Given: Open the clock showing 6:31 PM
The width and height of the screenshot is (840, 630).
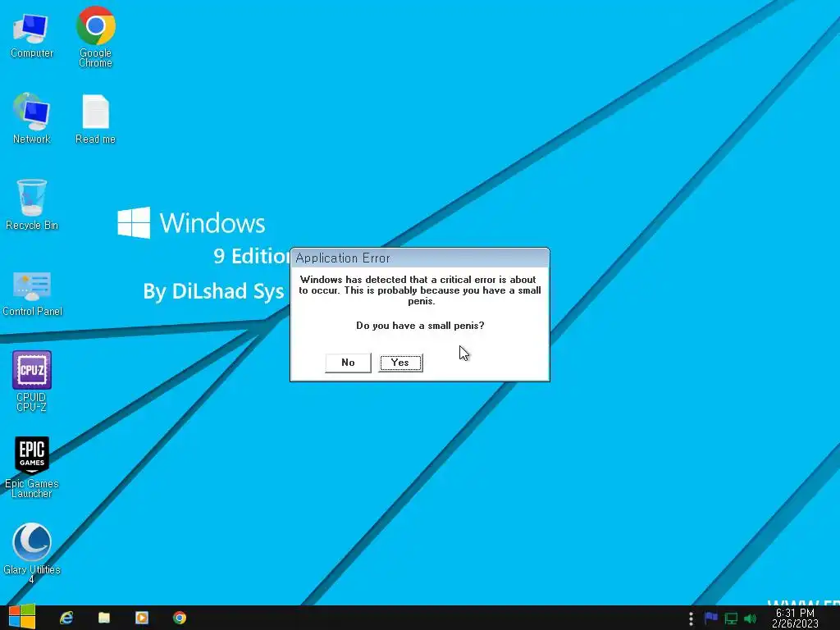Looking at the screenshot, I should (795, 619).
